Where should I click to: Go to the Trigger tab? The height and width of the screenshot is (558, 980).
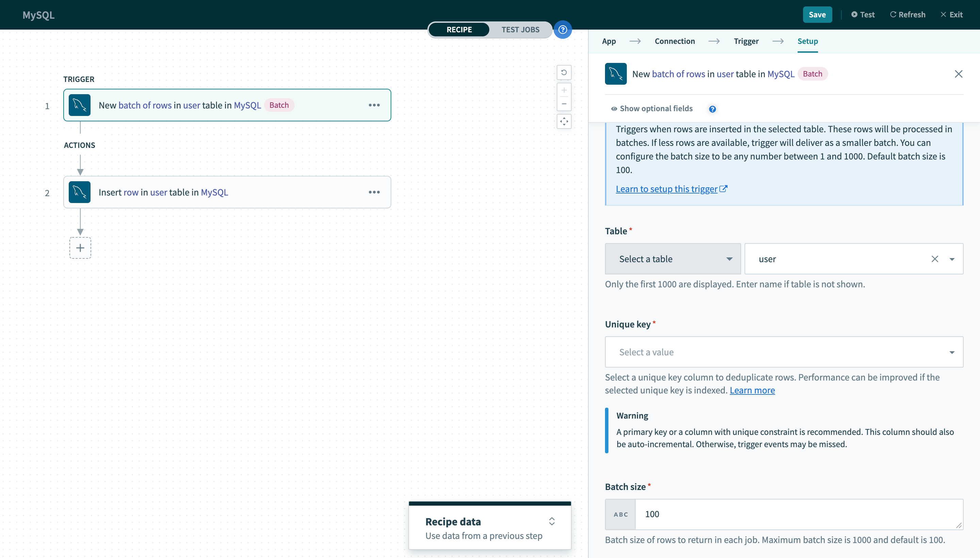point(746,41)
